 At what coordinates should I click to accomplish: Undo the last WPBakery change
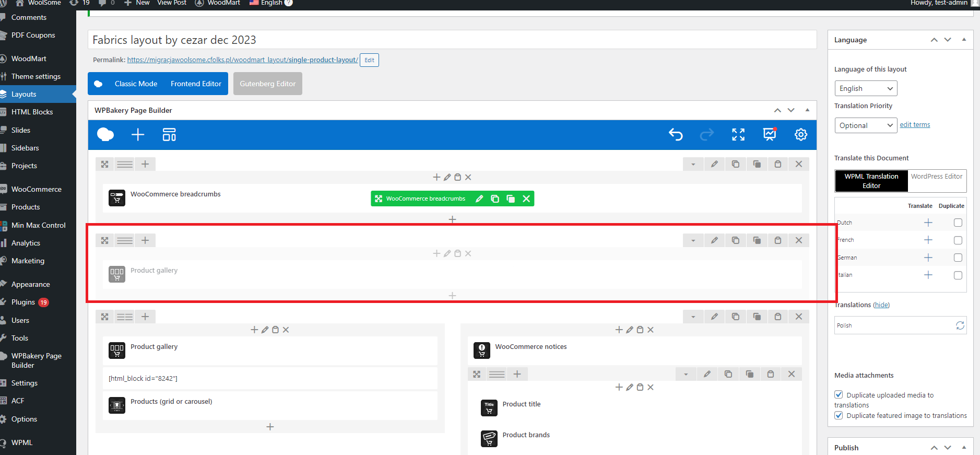(x=676, y=135)
